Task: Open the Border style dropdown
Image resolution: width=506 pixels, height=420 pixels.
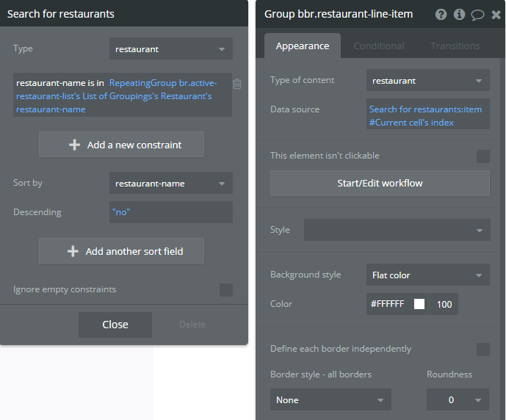Action: 330,400
